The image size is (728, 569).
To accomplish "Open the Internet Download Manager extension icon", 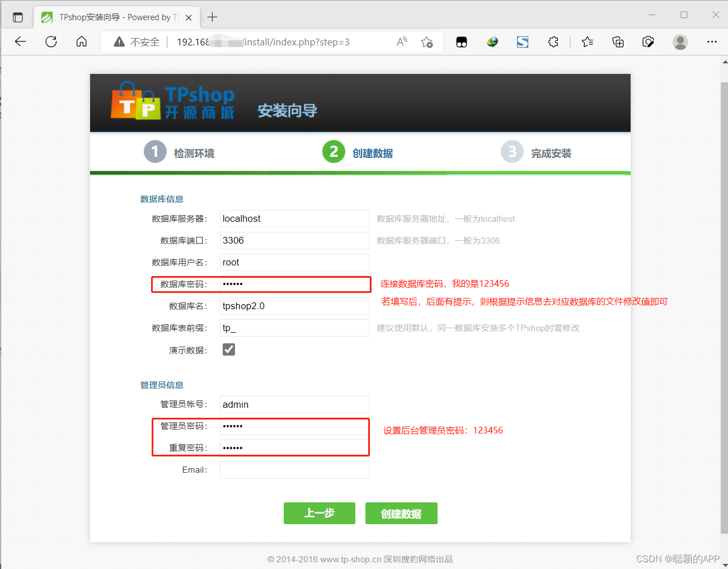I will (492, 41).
